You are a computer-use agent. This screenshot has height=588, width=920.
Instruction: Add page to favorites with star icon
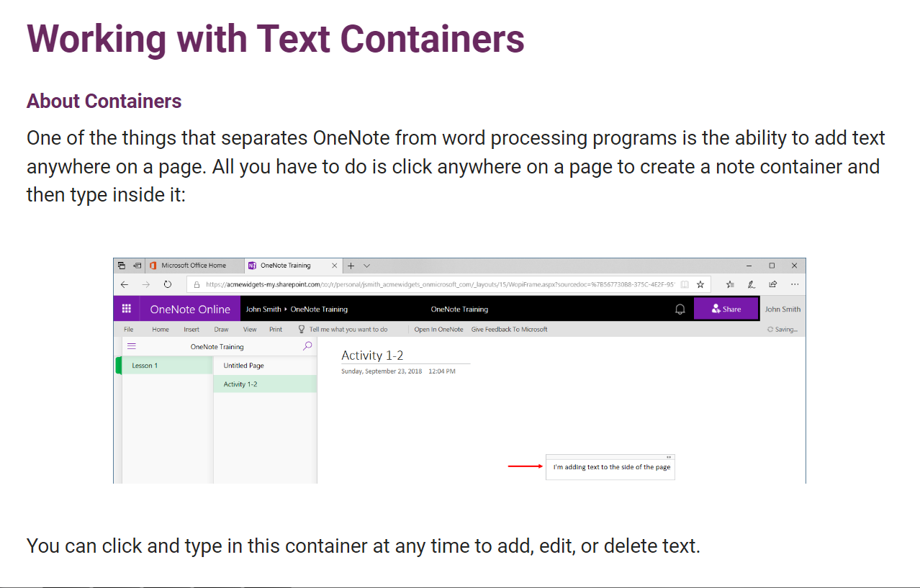pos(700,284)
